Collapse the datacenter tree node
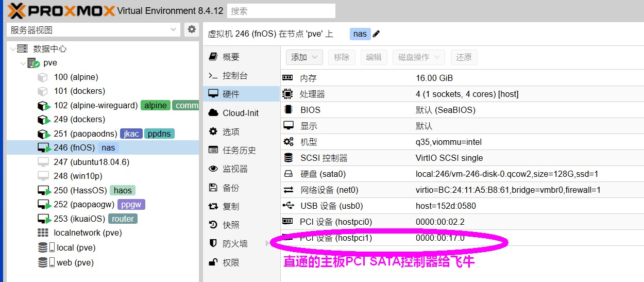Image resolution: width=644 pixels, height=282 pixels. coord(12,49)
